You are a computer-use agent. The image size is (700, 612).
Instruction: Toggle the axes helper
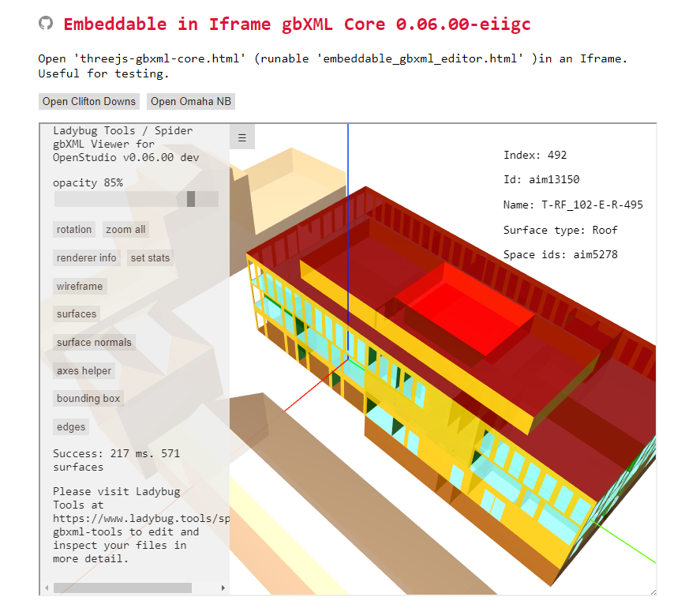click(84, 370)
